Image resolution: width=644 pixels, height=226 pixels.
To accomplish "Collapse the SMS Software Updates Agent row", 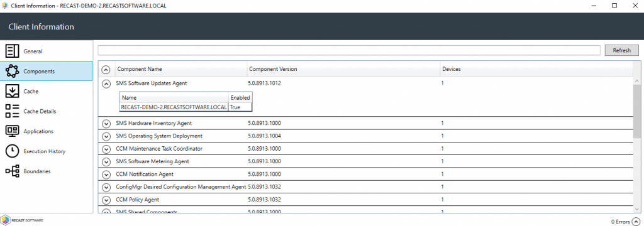I will (x=106, y=83).
